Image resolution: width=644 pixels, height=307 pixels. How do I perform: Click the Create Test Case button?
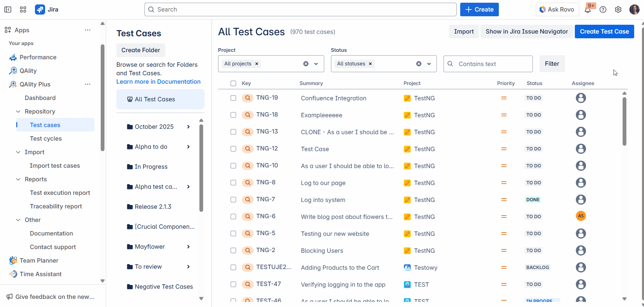[x=604, y=32]
